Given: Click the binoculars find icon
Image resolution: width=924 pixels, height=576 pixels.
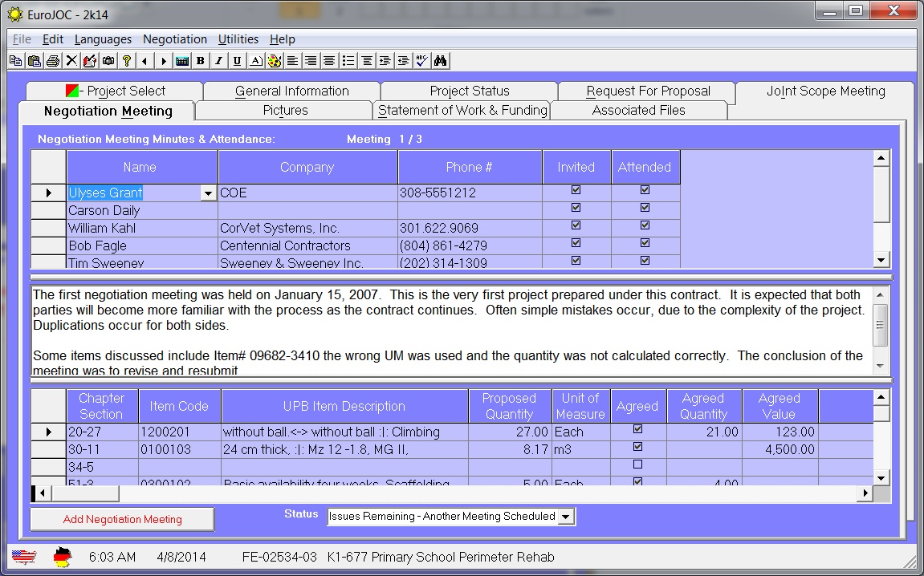Looking at the screenshot, I should pos(441,61).
